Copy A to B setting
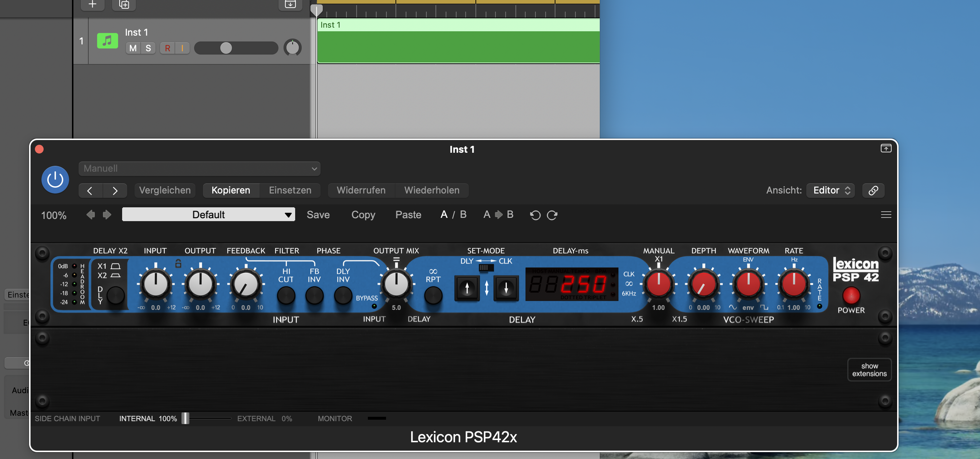The width and height of the screenshot is (980, 459). point(498,215)
